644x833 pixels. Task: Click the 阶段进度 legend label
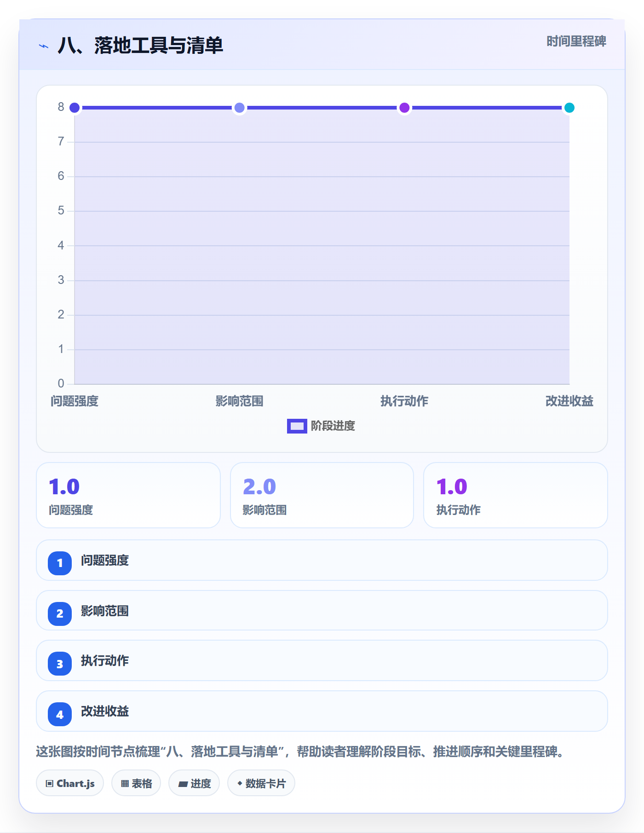pos(333,426)
